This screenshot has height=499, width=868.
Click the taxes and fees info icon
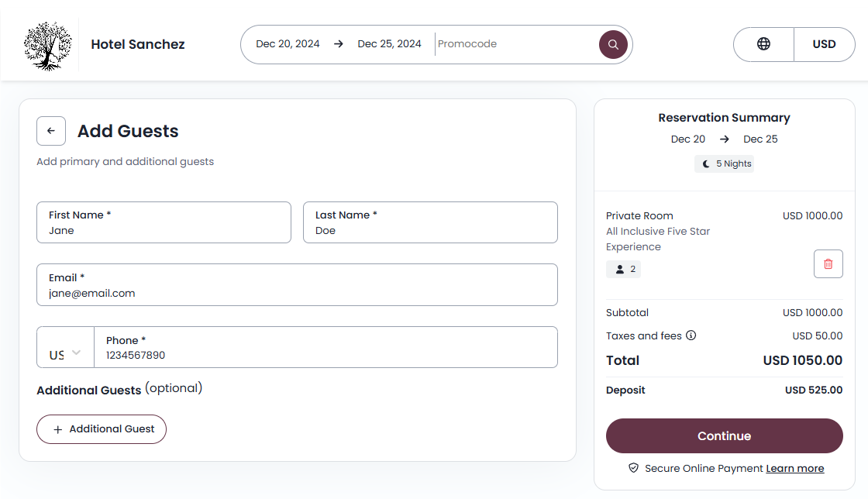pos(691,336)
